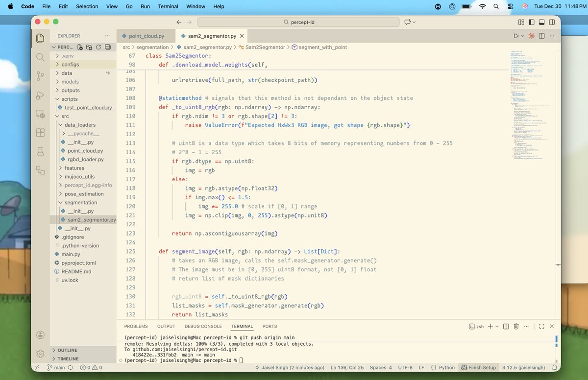This screenshot has height=380, width=588.
Task: Synchronize changes icon beside main branch
Action: point(70,367)
